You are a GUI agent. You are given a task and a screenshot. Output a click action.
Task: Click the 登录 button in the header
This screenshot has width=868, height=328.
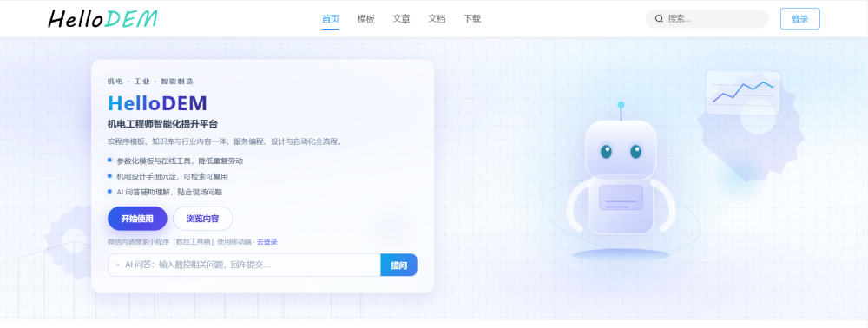(800, 19)
